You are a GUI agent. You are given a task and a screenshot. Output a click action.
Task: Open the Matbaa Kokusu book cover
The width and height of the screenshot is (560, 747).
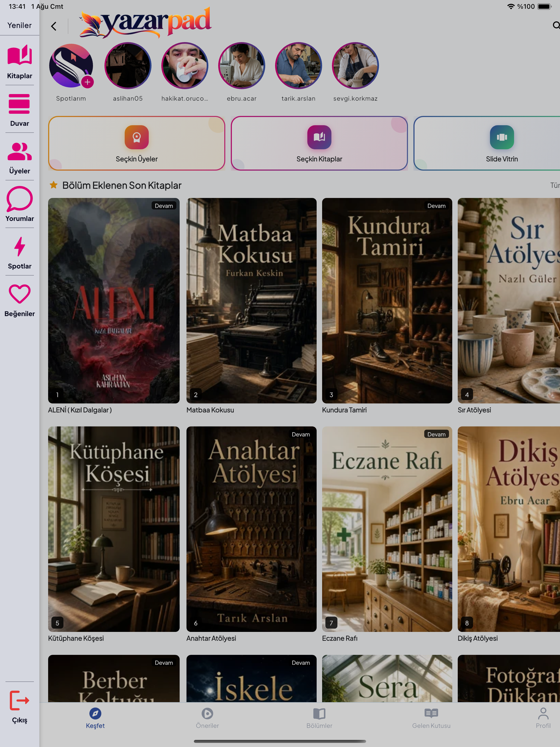(251, 300)
